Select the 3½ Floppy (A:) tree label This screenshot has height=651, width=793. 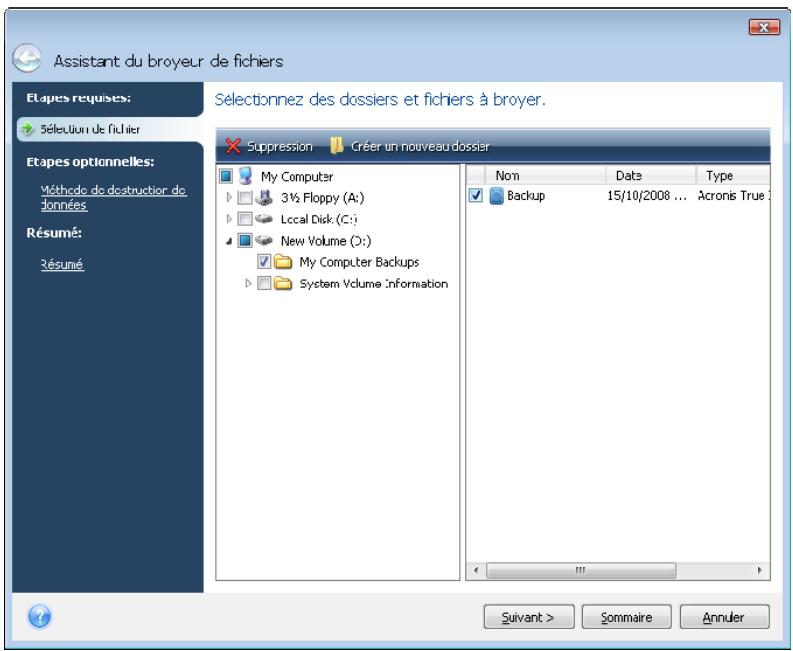[322, 198]
